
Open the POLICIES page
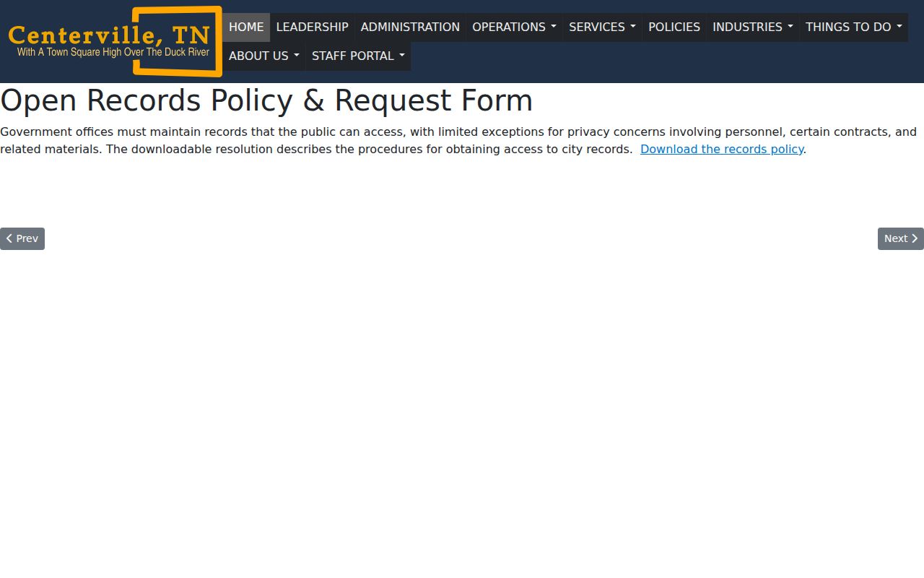[674, 27]
